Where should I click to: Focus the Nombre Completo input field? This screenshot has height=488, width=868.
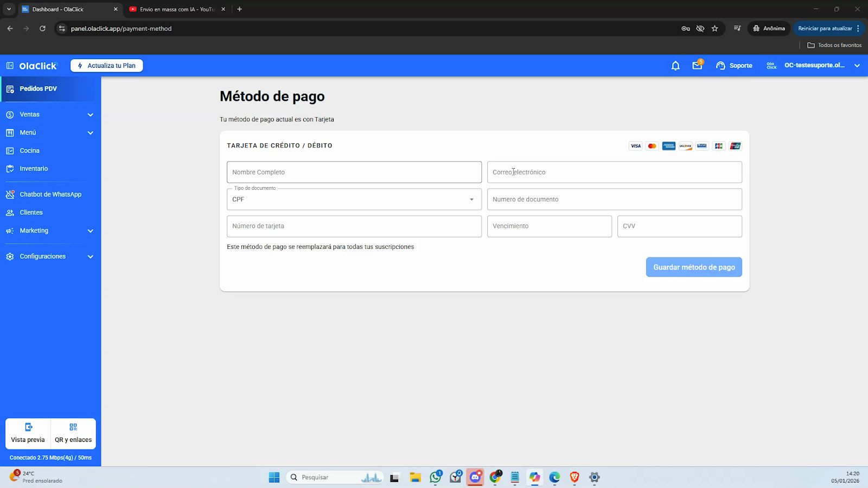point(354,172)
